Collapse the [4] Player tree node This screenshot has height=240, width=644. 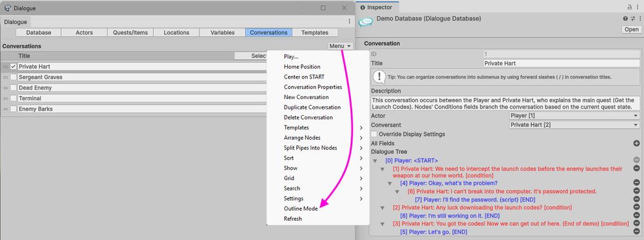click(x=390, y=183)
